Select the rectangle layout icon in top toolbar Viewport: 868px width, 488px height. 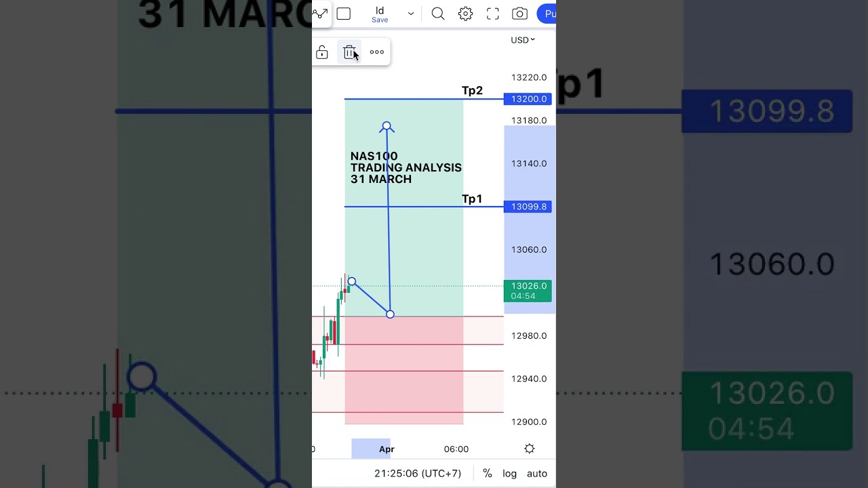pyautogui.click(x=344, y=14)
